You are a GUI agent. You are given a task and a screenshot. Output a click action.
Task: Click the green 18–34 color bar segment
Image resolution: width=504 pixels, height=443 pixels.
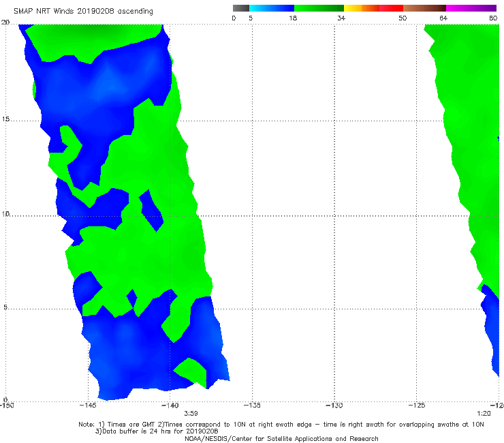click(x=319, y=8)
